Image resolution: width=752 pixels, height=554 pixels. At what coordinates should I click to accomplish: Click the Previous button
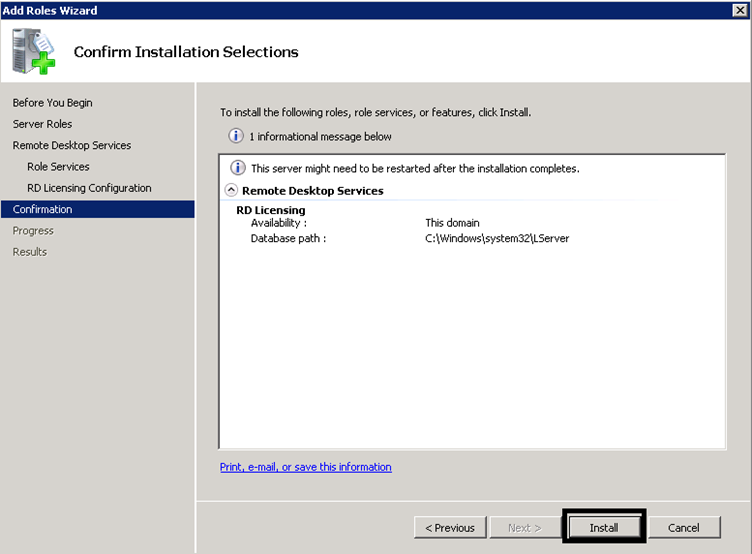[x=450, y=528]
